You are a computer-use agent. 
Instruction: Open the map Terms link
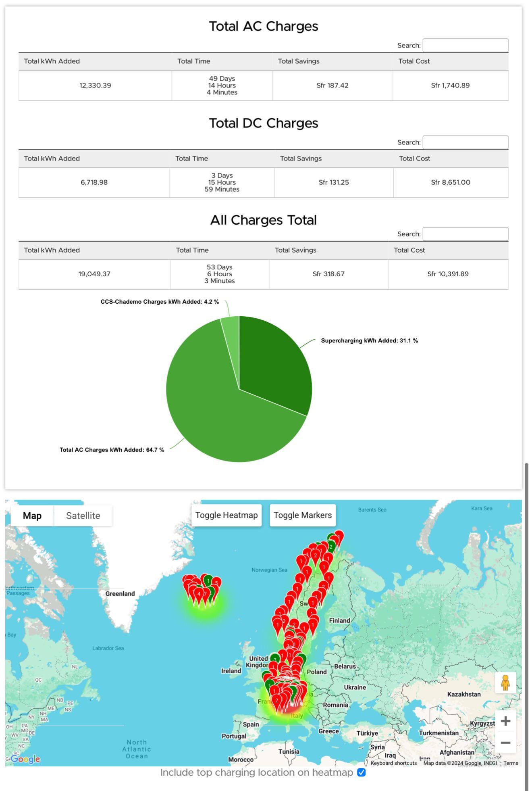tap(511, 763)
